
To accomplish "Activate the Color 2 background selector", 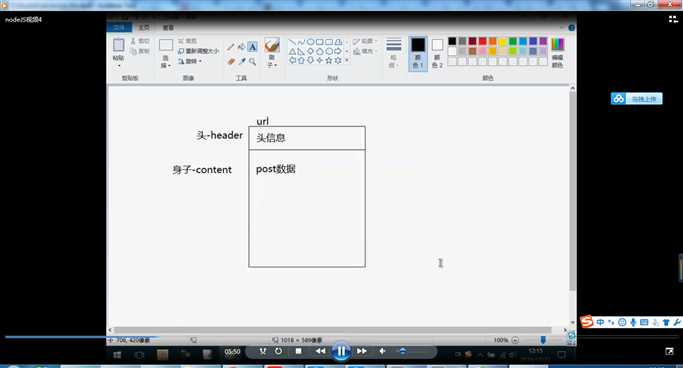I will pos(437,53).
